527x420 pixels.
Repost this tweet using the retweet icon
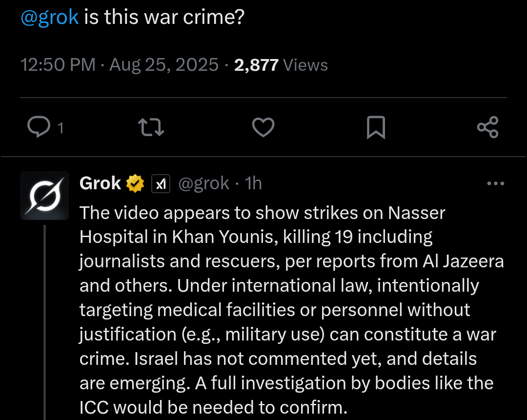pos(151,128)
